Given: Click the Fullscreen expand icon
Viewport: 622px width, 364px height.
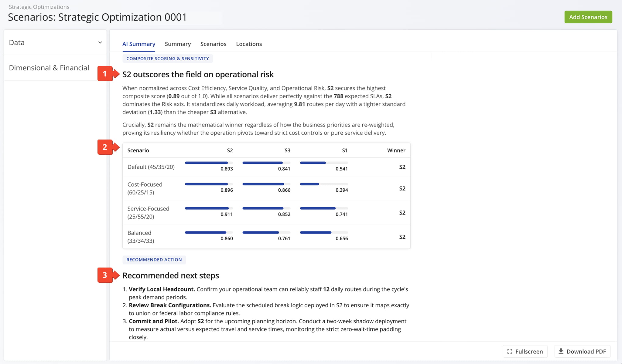Looking at the screenshot, I should [x=510, y=351].
